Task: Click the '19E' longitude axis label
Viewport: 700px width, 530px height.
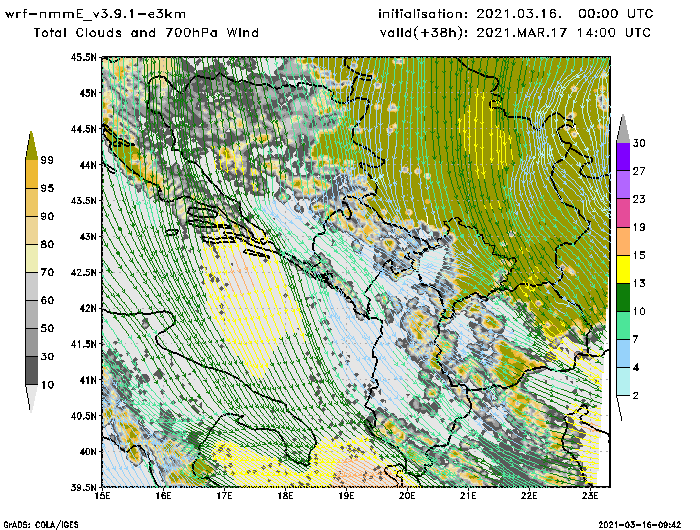Action: point(346,496)
